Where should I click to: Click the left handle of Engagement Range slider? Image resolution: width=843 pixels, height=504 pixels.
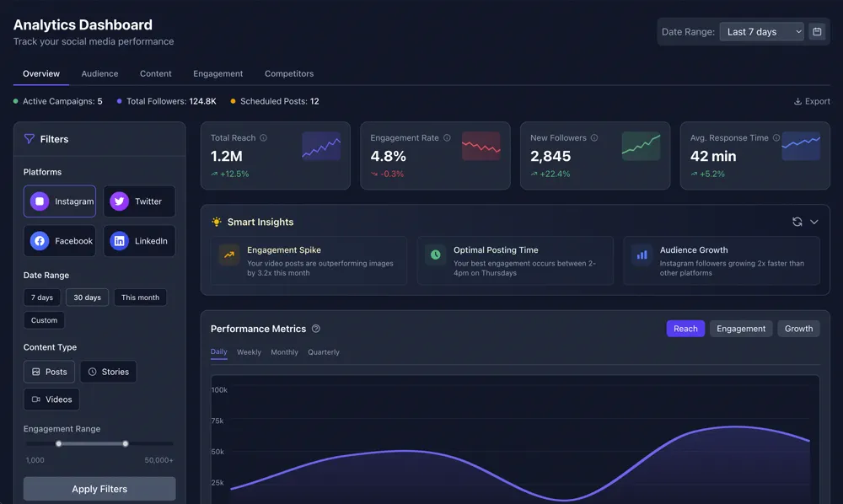tap(58, 443)
